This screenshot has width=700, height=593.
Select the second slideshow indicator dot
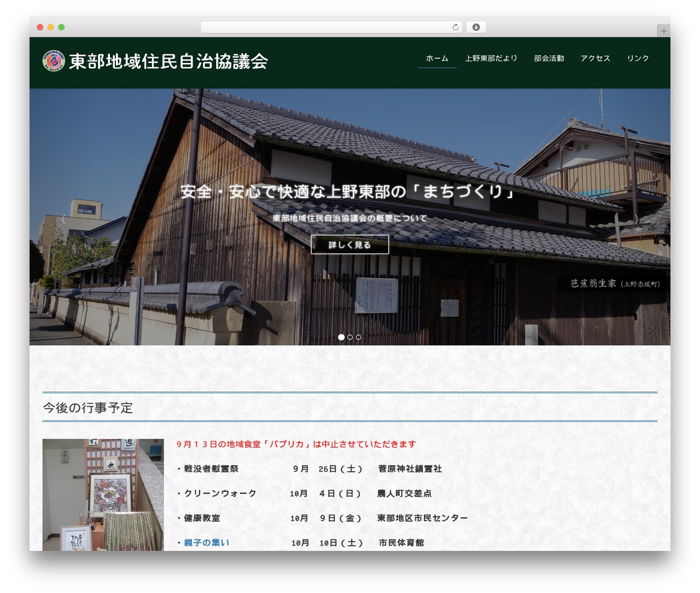tap(350, 337)
